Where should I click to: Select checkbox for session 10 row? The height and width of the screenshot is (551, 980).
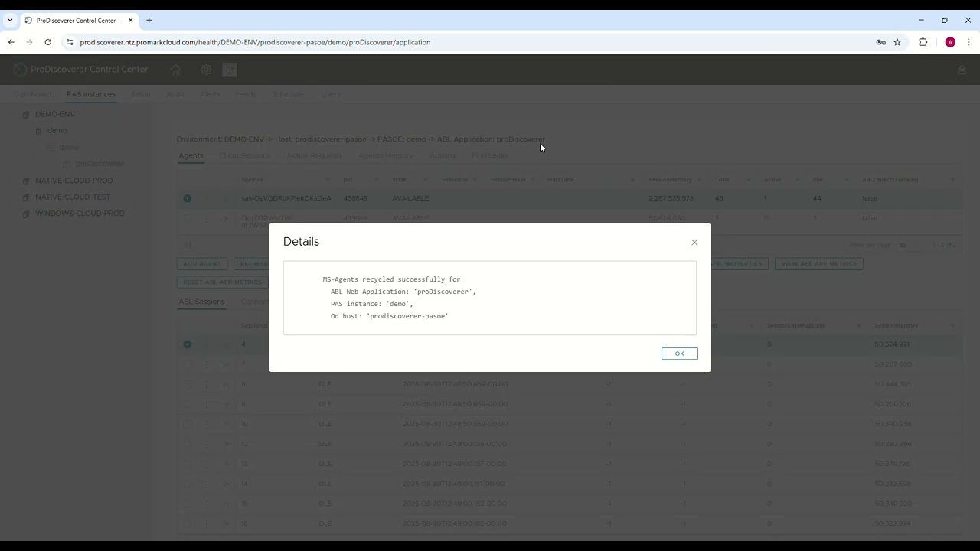[187, 424]
